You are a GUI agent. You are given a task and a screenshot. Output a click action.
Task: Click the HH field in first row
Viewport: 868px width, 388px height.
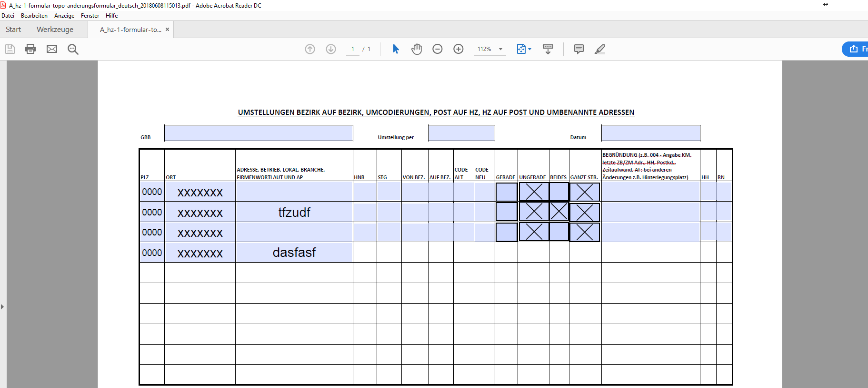[708, 192]
